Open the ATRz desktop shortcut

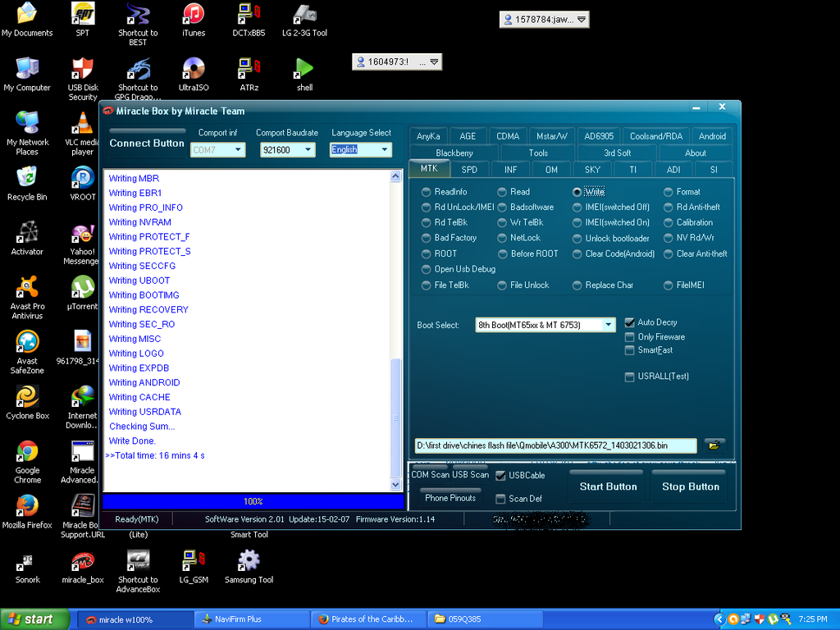[249, 74]
